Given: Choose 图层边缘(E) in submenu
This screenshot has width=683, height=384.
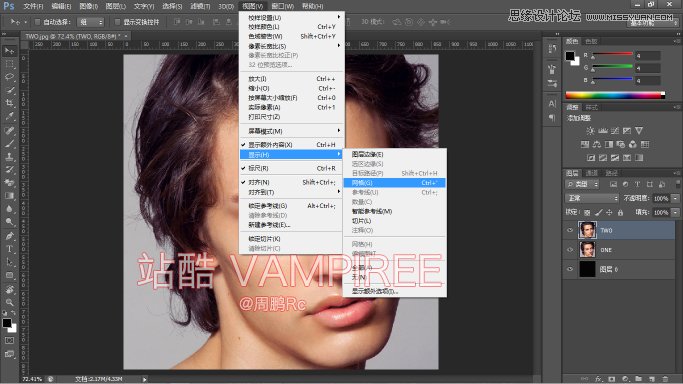Looking at the screenshot, I should (x=394, y=154).
